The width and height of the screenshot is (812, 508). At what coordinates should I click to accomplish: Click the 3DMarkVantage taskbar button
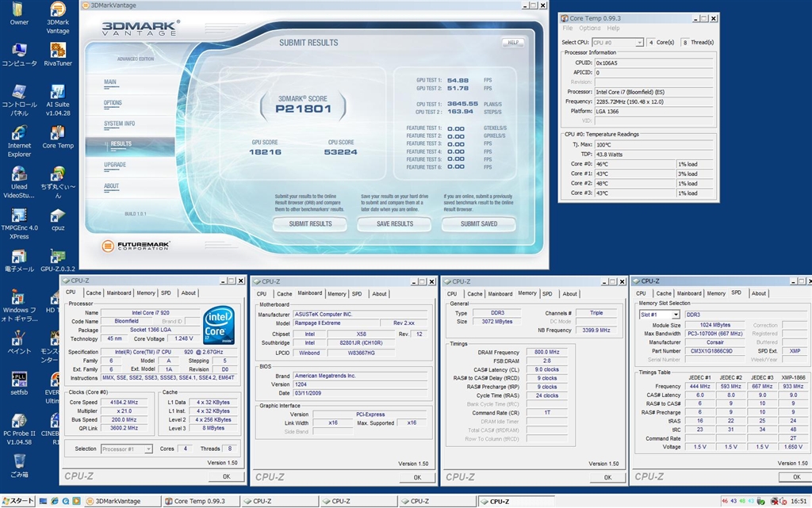122,502
